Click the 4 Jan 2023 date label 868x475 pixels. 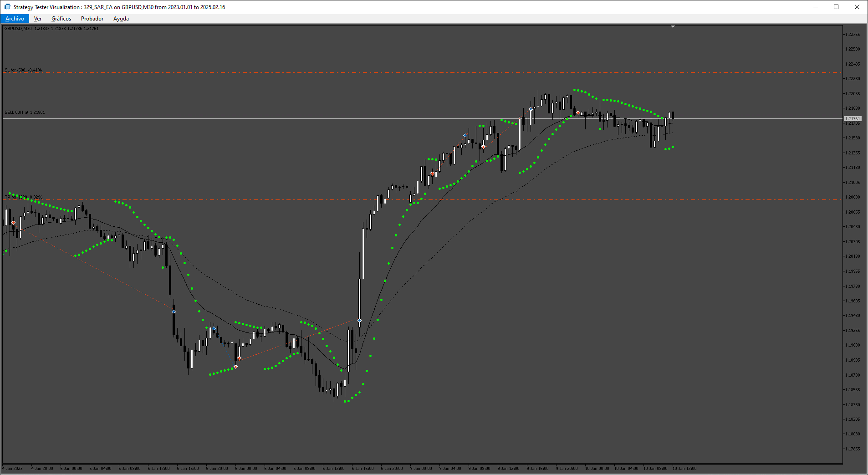[12, 468]
